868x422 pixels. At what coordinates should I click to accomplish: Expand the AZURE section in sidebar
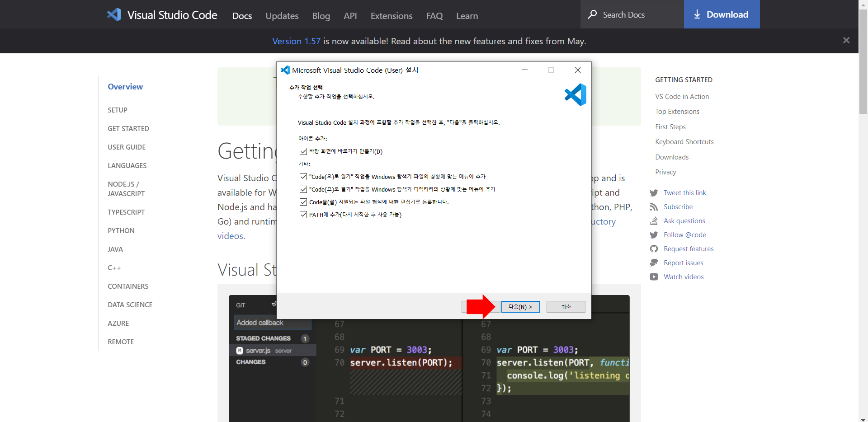[118, 324]
